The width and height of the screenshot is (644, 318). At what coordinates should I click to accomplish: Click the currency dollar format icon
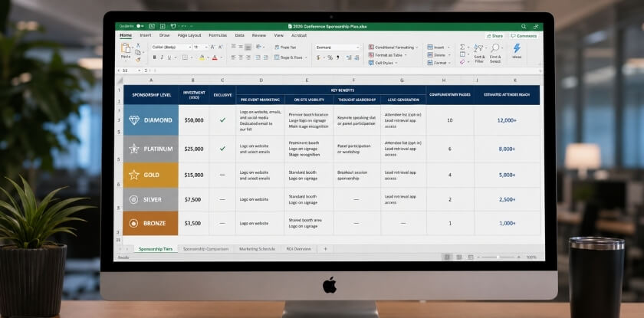318,57
